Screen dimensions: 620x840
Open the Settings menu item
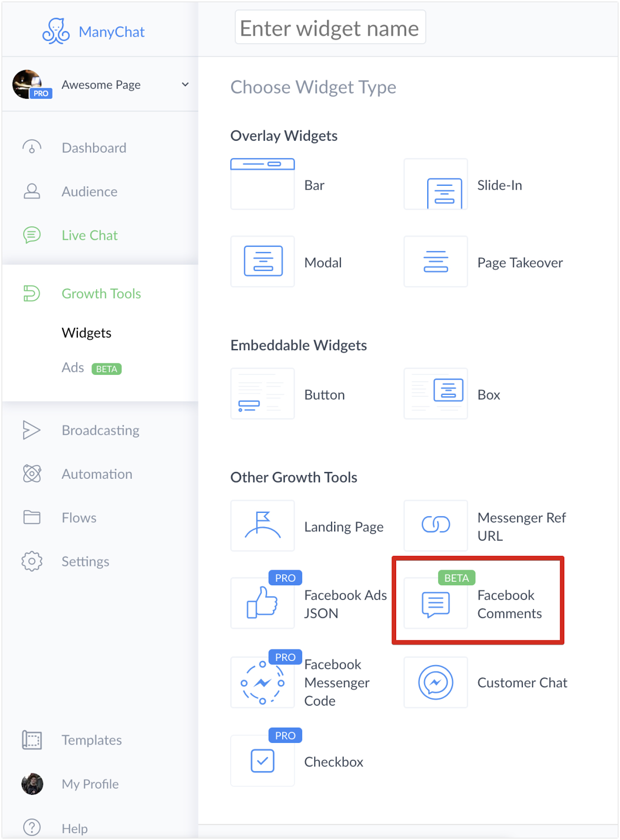86,561
